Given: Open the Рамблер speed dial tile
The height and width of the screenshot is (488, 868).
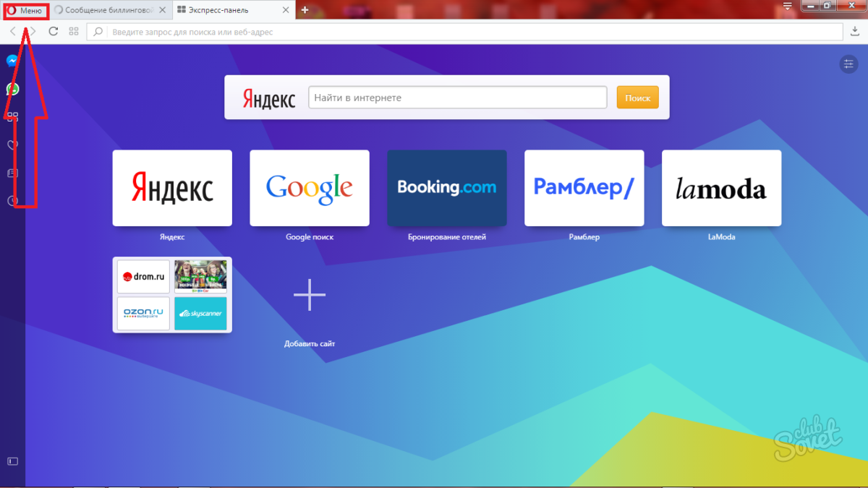Looking at the screenshot, I should [x=584, y=188].
